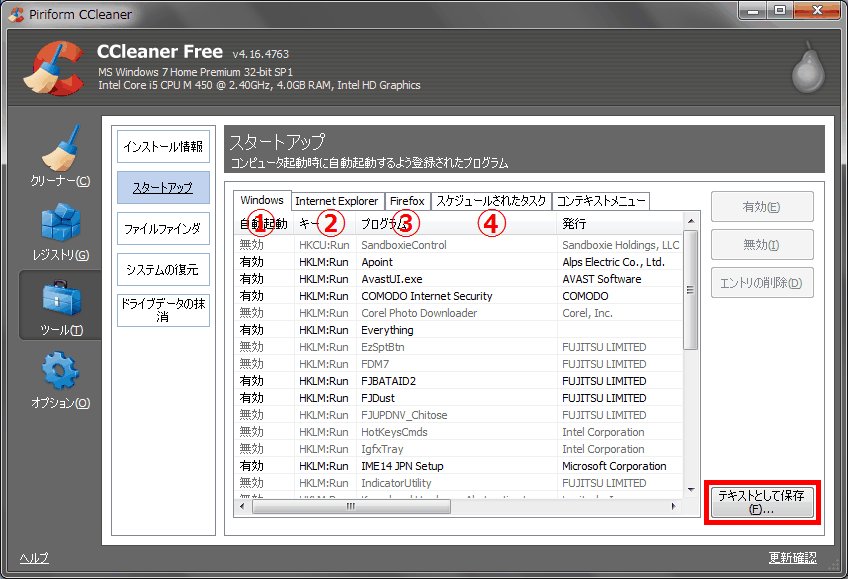Click the CCleaner logo in header
This screenshot has width=848, height=579.
[x=54, y=69]
